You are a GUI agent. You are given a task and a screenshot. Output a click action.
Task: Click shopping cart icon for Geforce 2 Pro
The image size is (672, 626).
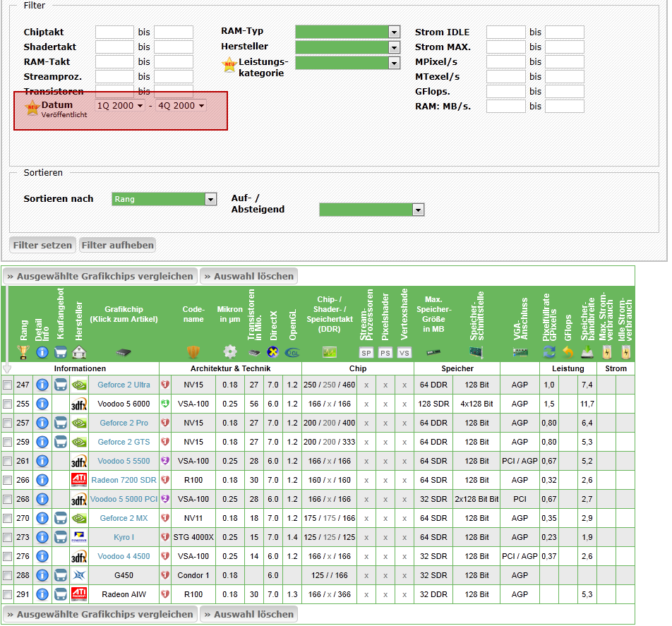coord(61,423)
